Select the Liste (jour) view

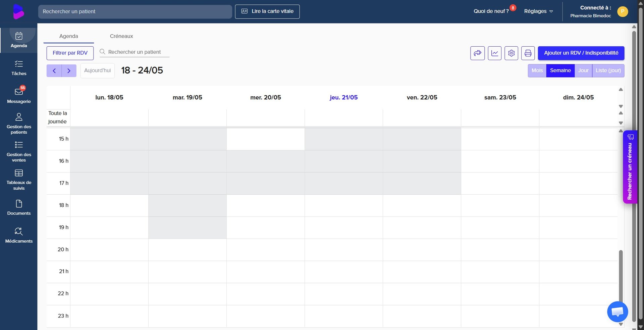(x=608, y=70)
